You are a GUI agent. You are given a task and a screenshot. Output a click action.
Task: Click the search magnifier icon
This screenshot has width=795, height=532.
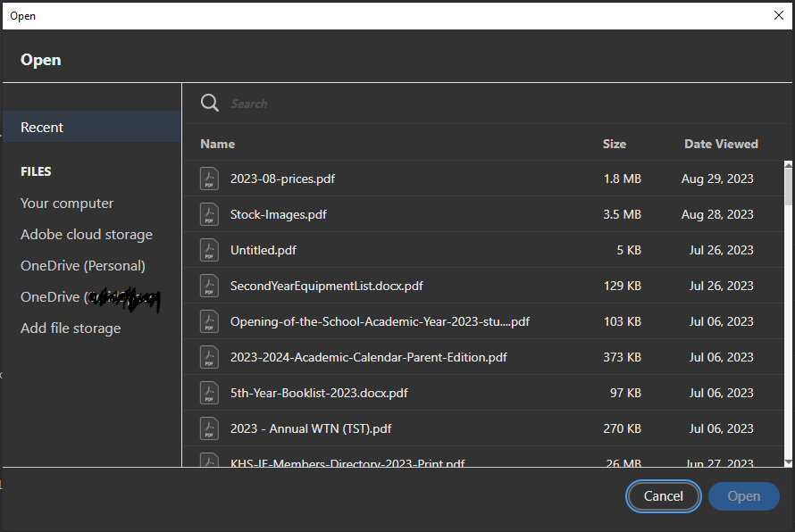click(209, 103)
